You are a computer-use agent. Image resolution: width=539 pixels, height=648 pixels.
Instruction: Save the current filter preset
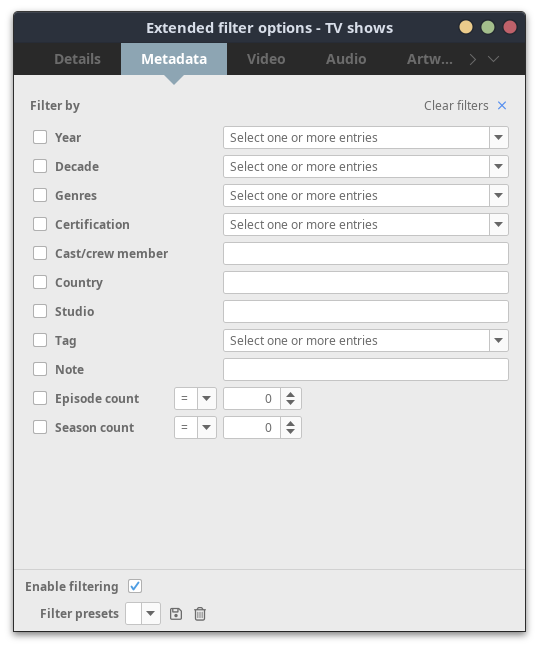pos(176,614)
